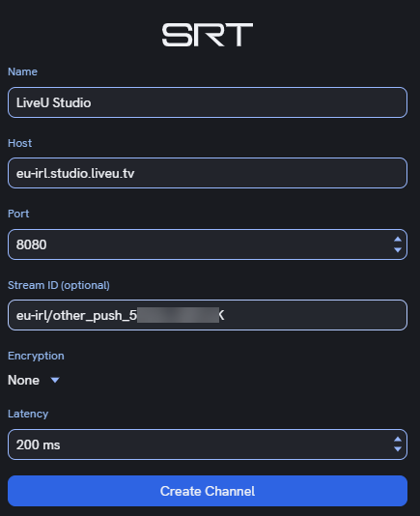Click the Stream ID input field

208,315
